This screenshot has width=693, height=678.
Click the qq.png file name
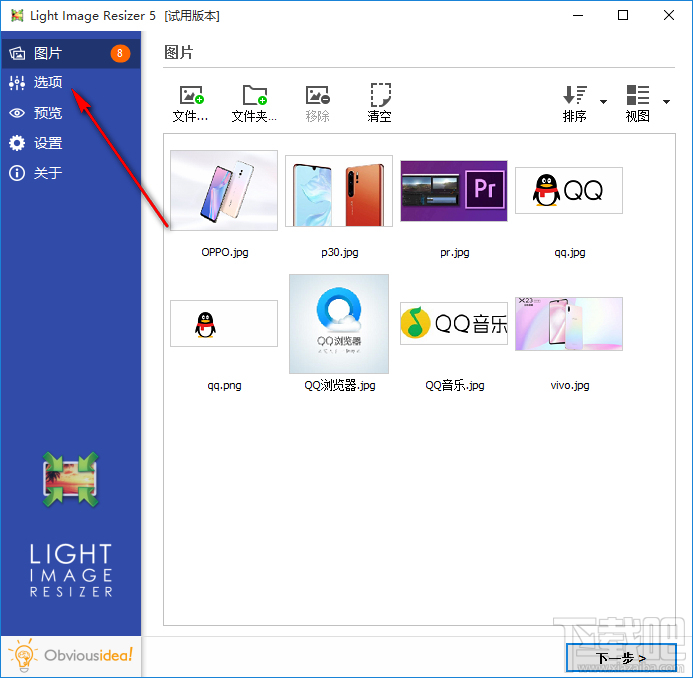(x=225, y=385)
